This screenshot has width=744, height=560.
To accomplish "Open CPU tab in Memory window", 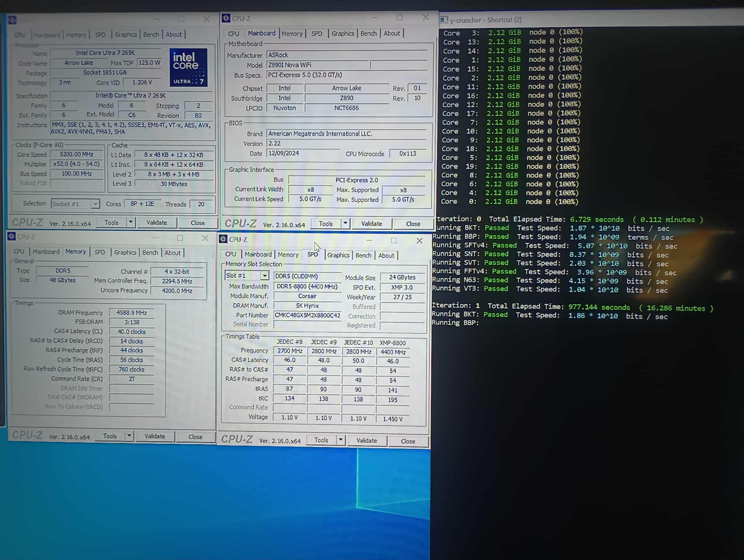I will pos(19,252).
